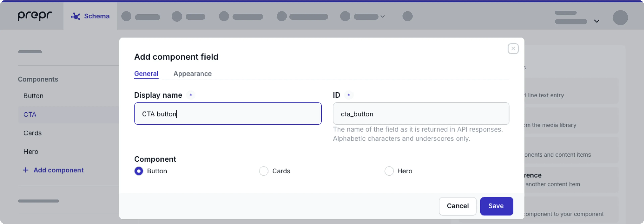The height and width of the screenshot is (224, 644).
Task: Choose the Hero component radio option
Action: coord(389,171)
